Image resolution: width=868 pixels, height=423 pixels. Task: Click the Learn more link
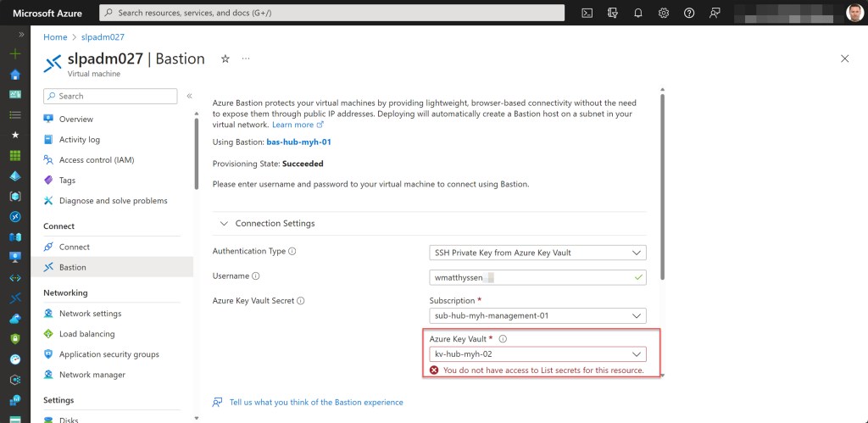click(x=292, y=125)
